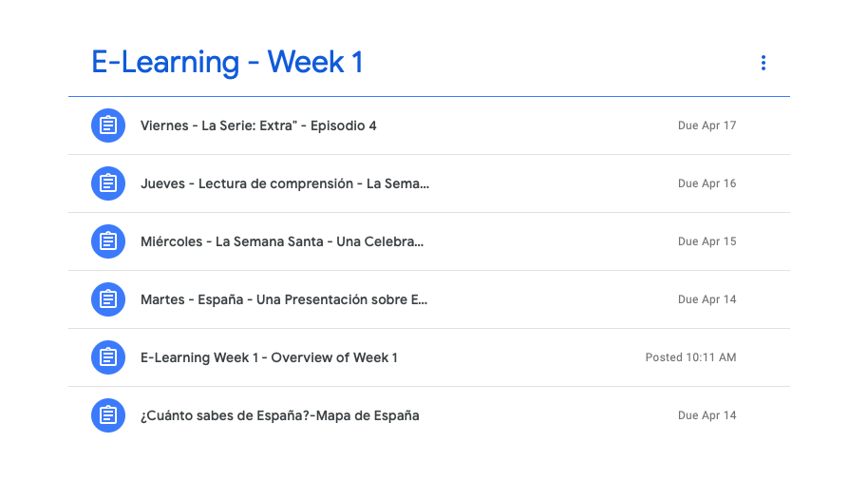
Task: Click Due Apr 14 on the Martes row
Action: 707,299
